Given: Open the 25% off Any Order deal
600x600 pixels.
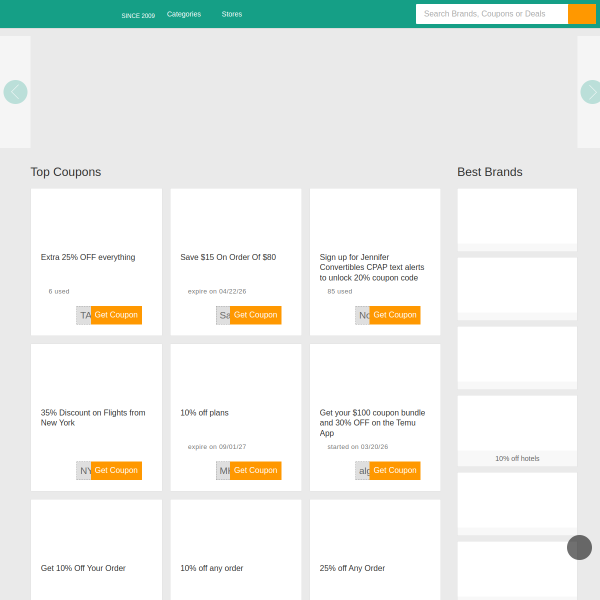Looking at the screenshot, I should click(x=352, y=568).
